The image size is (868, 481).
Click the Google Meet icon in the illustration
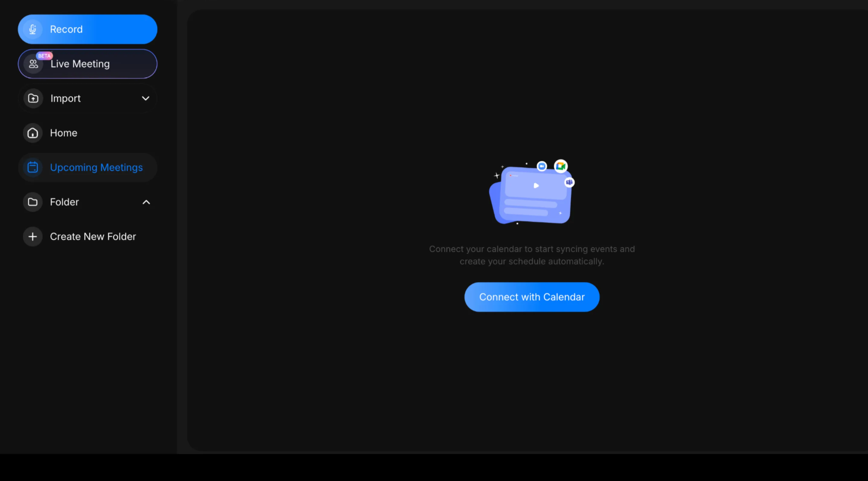pyautogui.click(x=560, y=166)
